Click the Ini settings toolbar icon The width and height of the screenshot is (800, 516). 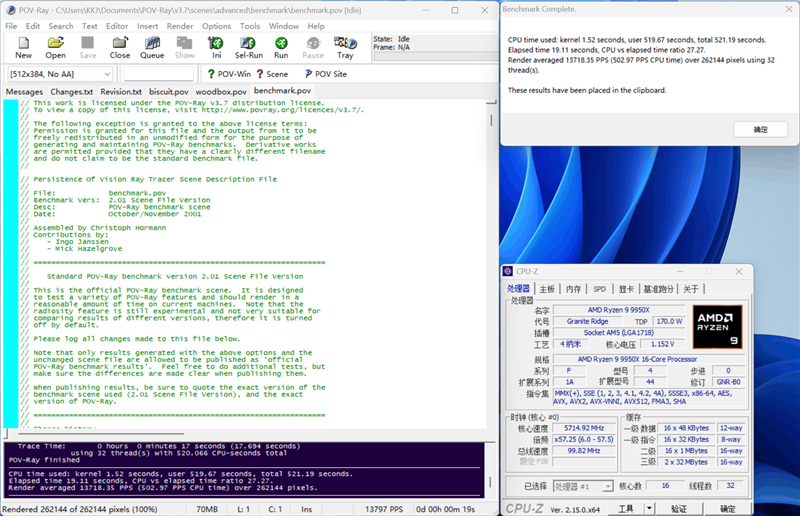216,47
